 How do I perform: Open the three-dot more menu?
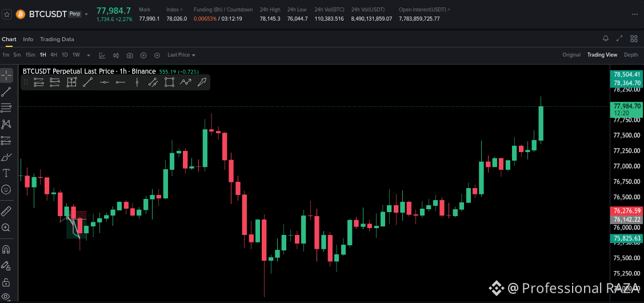(635, 14)
